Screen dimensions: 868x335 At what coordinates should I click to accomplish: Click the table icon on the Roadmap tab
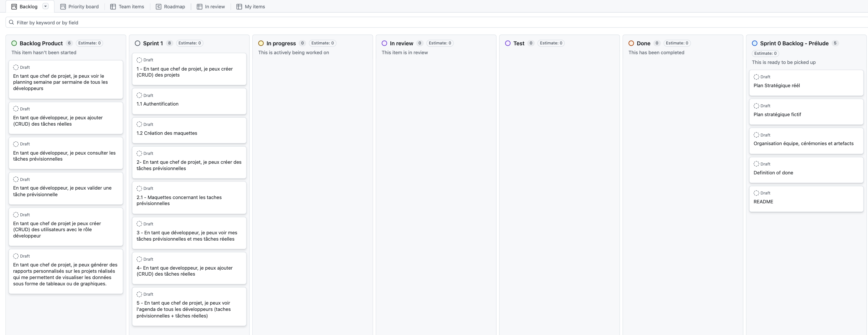[x=158, y=6]
